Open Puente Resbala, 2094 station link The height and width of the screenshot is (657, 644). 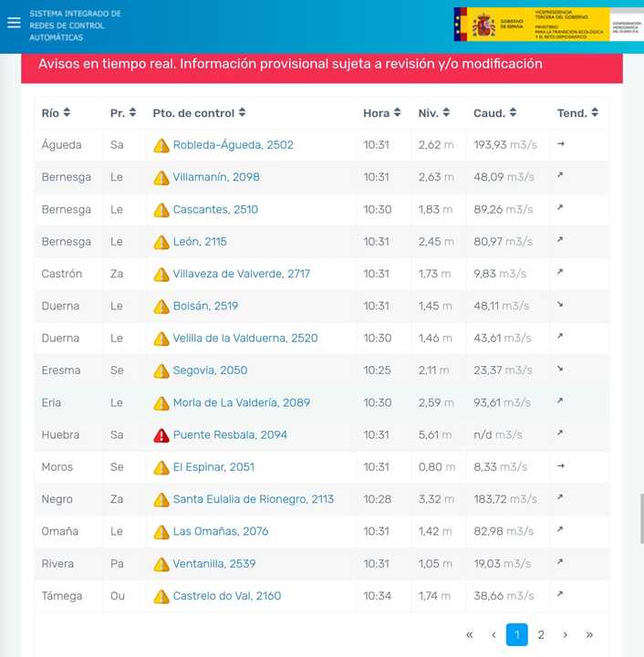230,435
